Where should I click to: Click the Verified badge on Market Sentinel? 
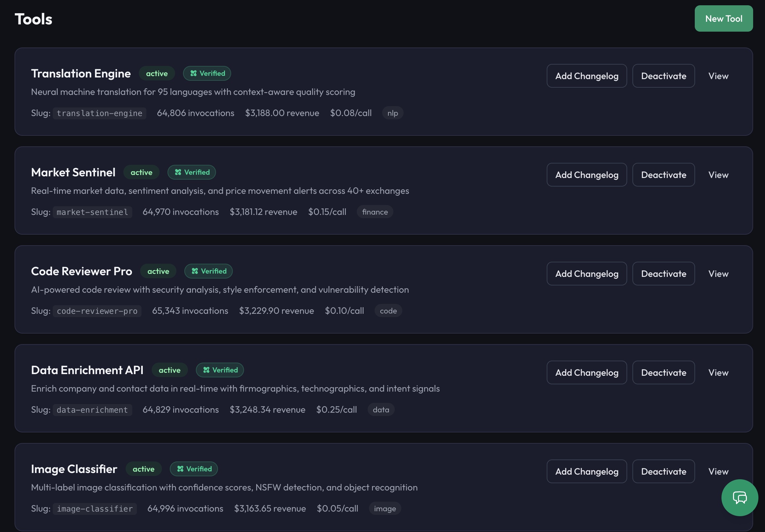point(192,172)
